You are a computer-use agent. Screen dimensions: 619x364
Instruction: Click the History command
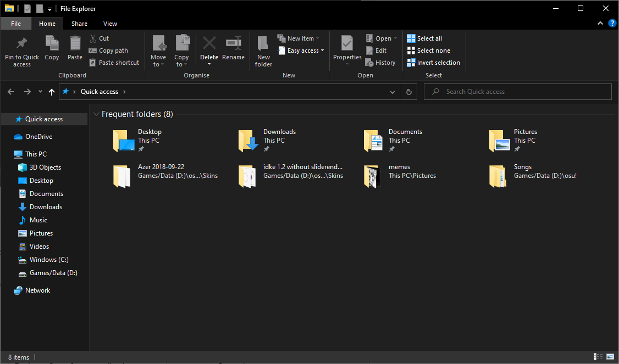(380, 63)
